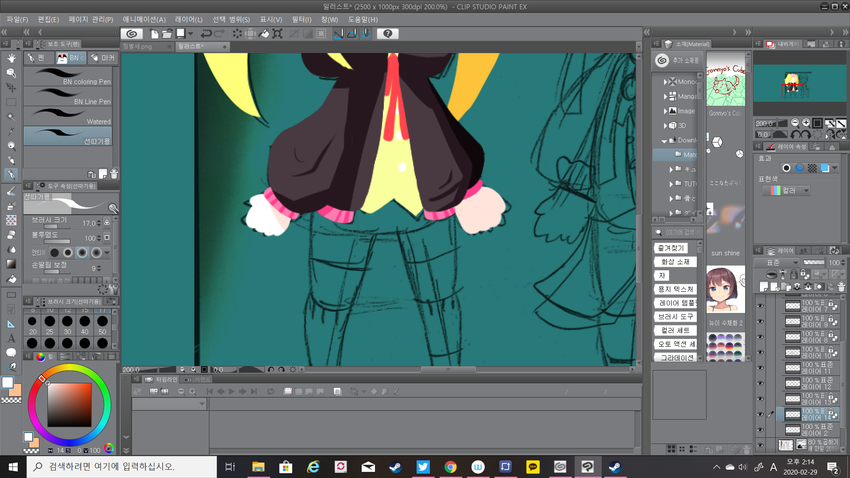Open the 필터(I) menu
850x478 pixels.
click(301, 20)
